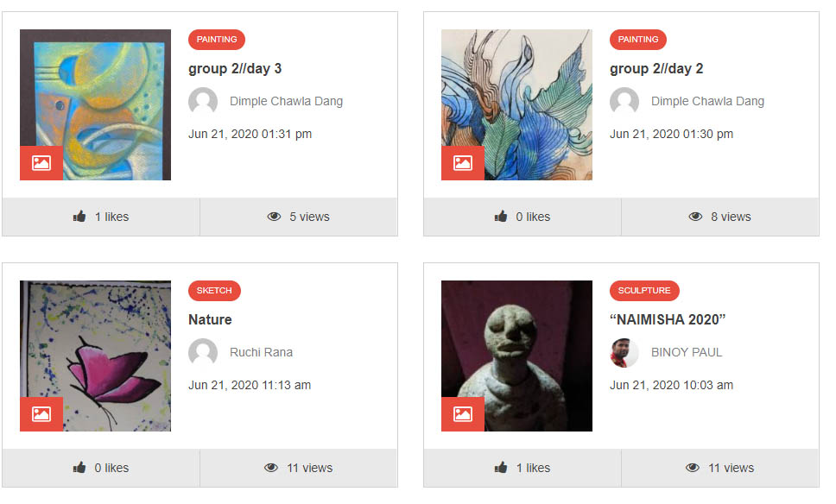The height and width of the screenshot is (504, 836).
Task: Click BINOY PAUL profile avatar
Action: pyautogui.click(x=624, y=352)
